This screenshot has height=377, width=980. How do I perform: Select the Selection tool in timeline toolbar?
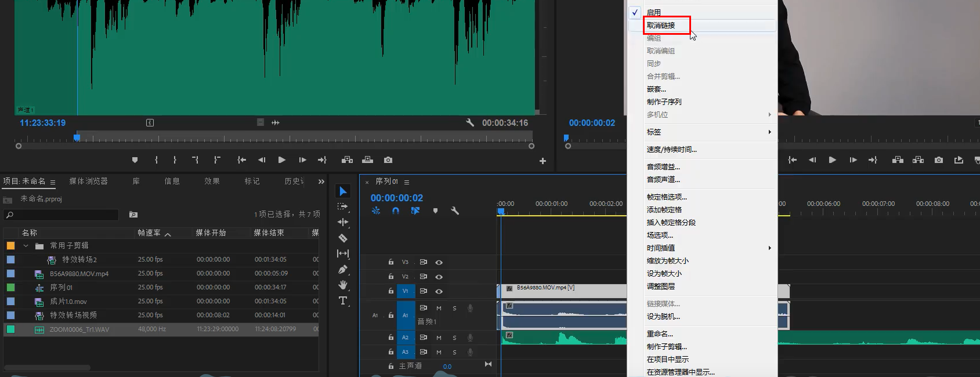click(343, 191)
